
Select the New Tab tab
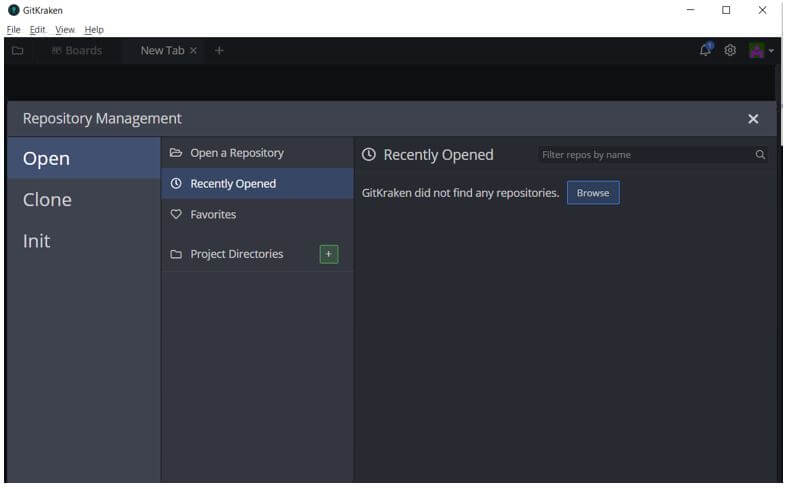[162, 51]
